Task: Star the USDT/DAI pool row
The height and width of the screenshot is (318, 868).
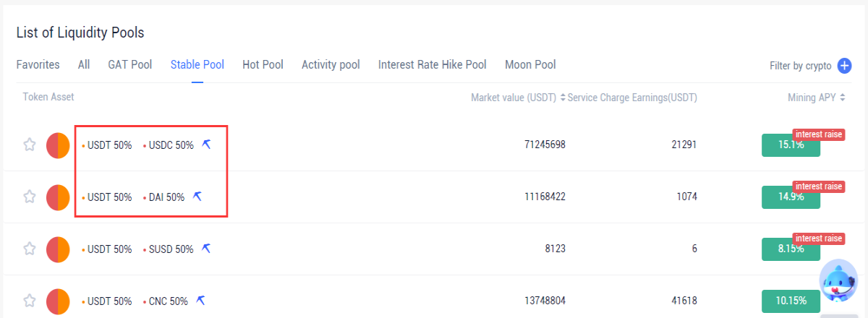Action: point(30,197)
